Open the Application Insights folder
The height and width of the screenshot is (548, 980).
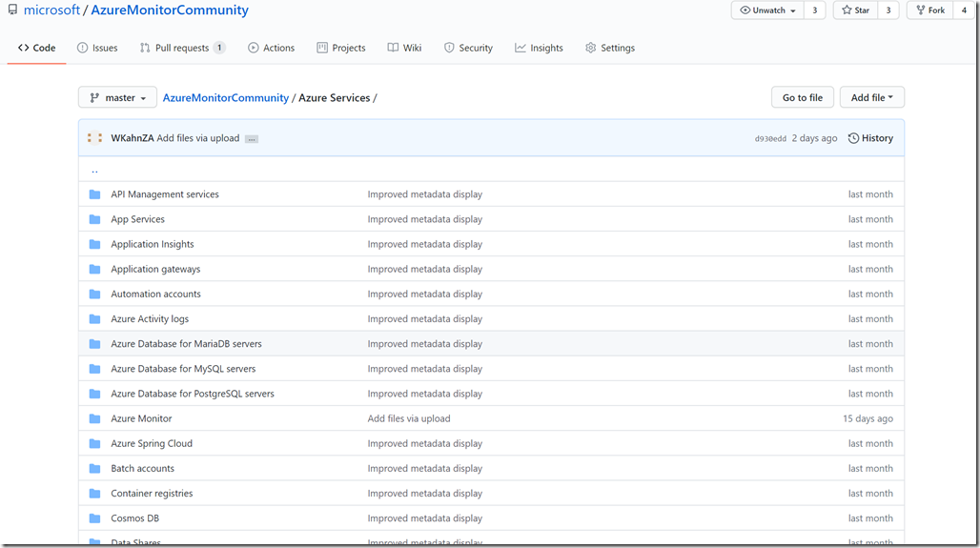(153, 244)
